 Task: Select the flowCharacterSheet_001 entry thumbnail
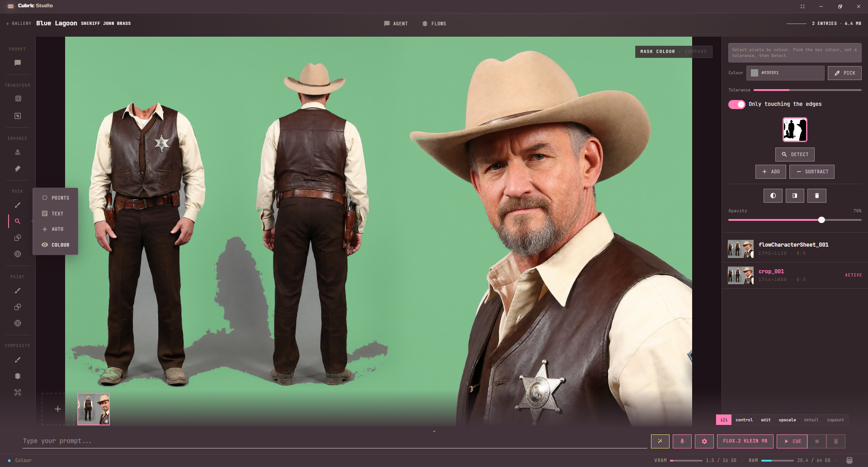coord(741,249)
